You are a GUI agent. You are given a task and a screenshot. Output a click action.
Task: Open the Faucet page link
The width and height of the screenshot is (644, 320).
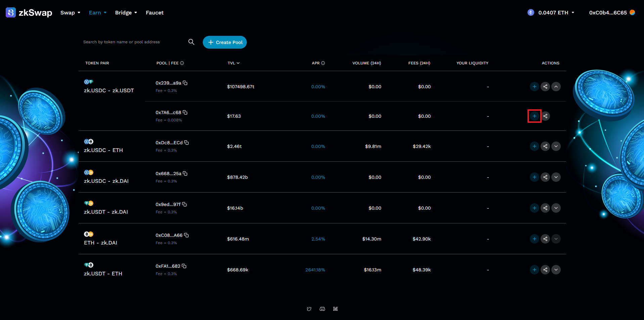point(154,13)
